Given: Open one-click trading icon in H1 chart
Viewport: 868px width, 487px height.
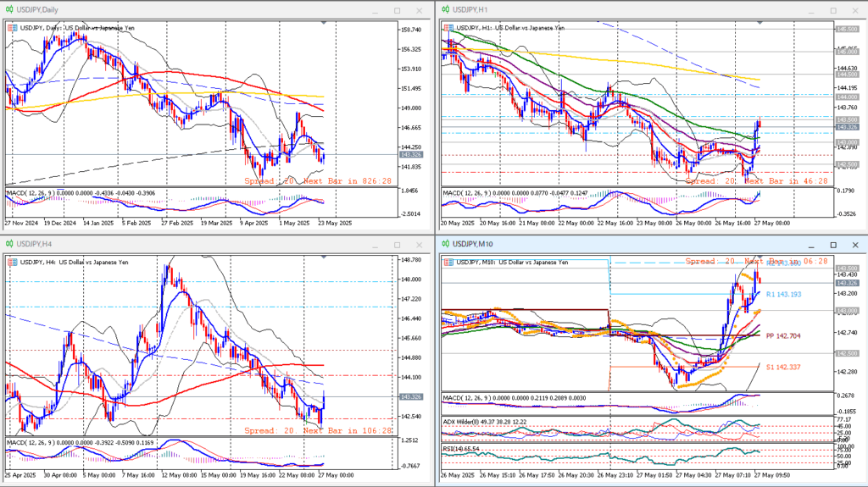Looking at the screenshot, I should (448, 28).
